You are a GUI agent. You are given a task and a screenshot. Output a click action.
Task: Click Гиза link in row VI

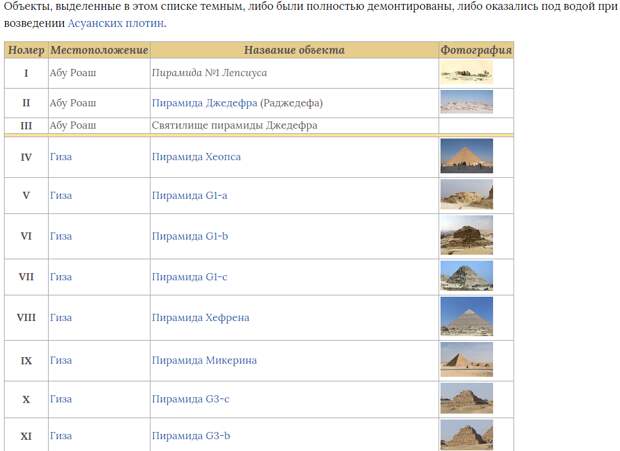pyautogui.click(x=61, y=236)
